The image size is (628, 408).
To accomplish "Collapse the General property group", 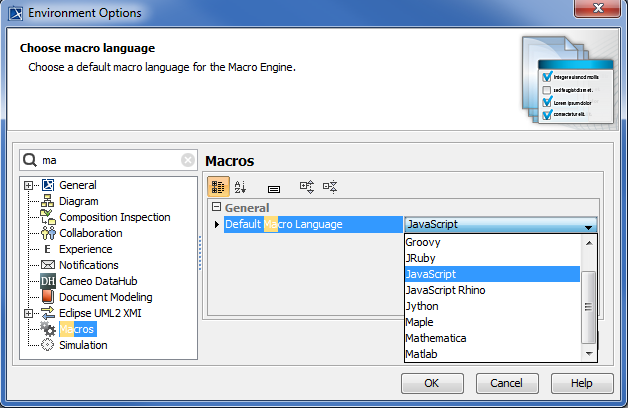I will pos(216,207).
